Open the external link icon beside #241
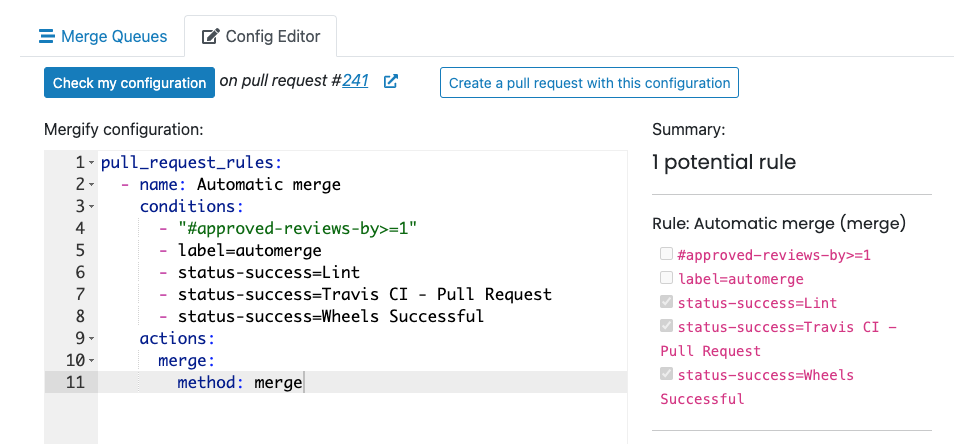This screenshot has width=954, height=444. [391, 82]
